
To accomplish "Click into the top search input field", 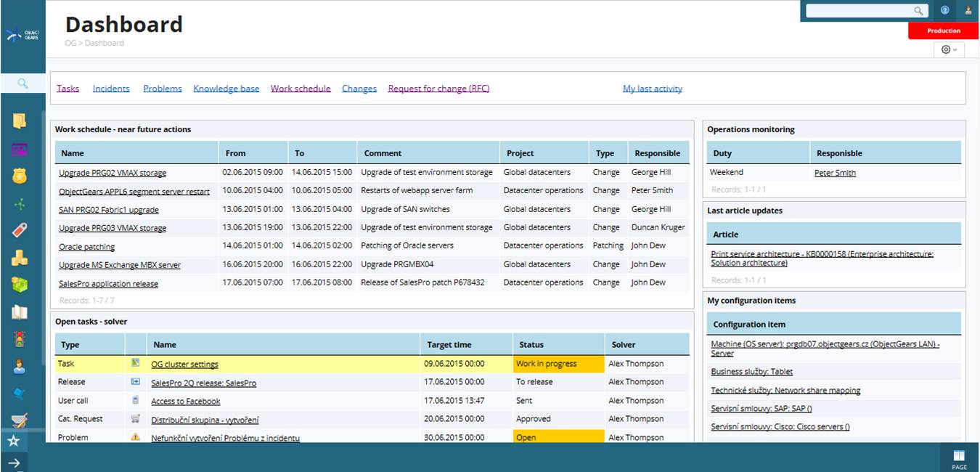I will click(x=859, y=11).
